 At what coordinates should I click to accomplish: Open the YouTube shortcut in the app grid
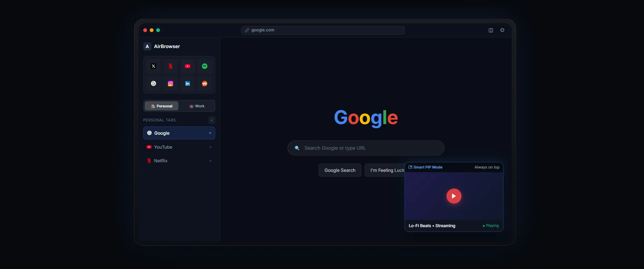(188, 66)
